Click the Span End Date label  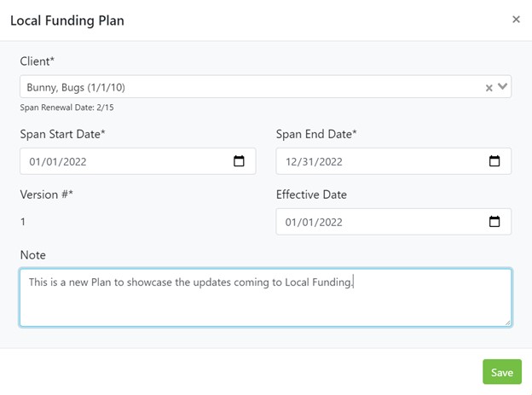316,134
